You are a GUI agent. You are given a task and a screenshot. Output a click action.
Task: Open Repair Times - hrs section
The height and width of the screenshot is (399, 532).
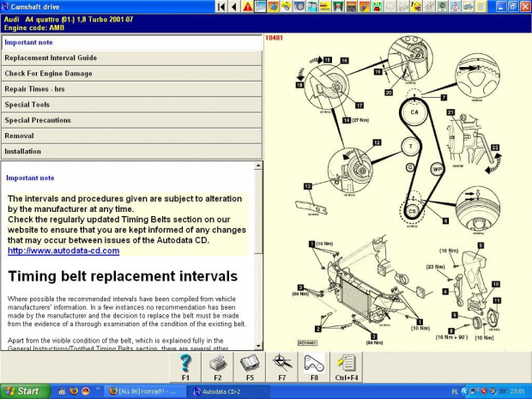click(x=131, y=89)
